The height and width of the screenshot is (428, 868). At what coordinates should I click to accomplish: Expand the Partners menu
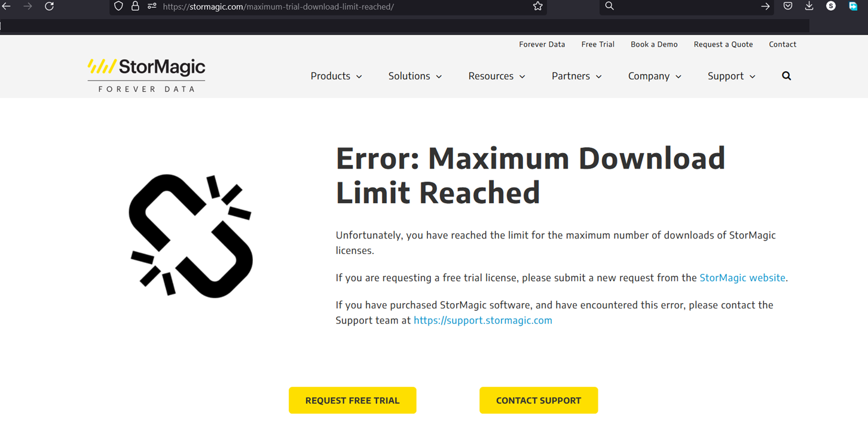pos(576,76)
